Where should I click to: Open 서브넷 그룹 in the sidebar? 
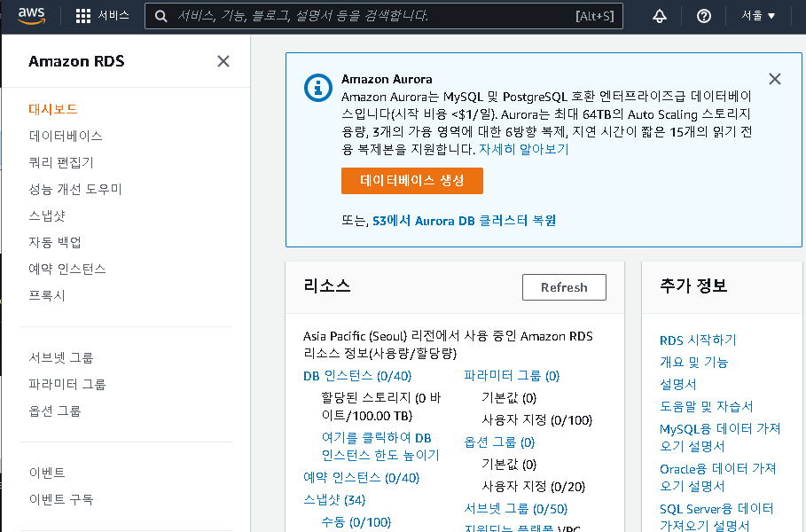[61, 357]
